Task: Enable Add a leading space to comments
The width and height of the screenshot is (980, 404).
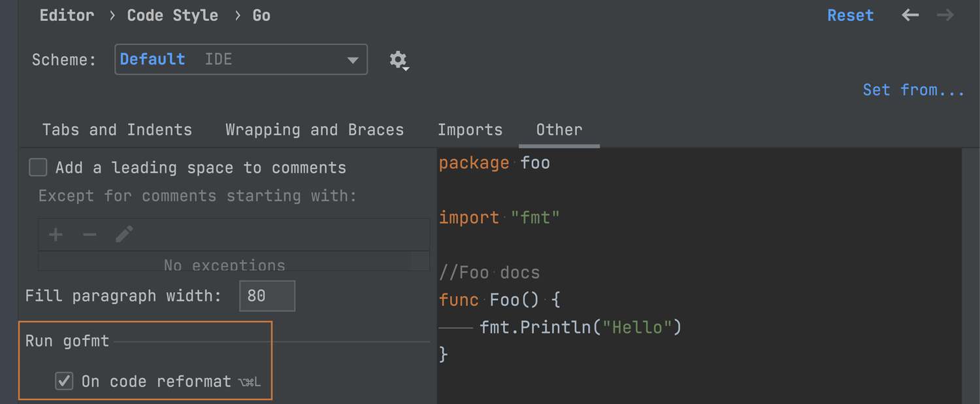Action: click(x=39, y=168)
